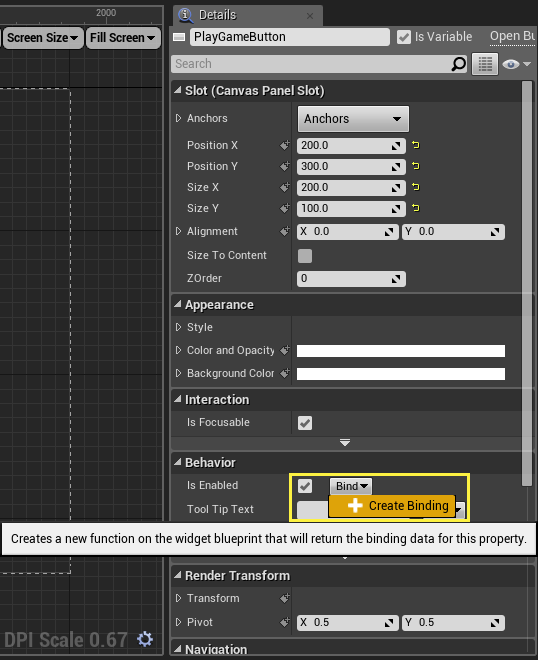Open property matrix grid view icon
The width and height of the screenshot is (538, 660).
[x=485, y=64]
